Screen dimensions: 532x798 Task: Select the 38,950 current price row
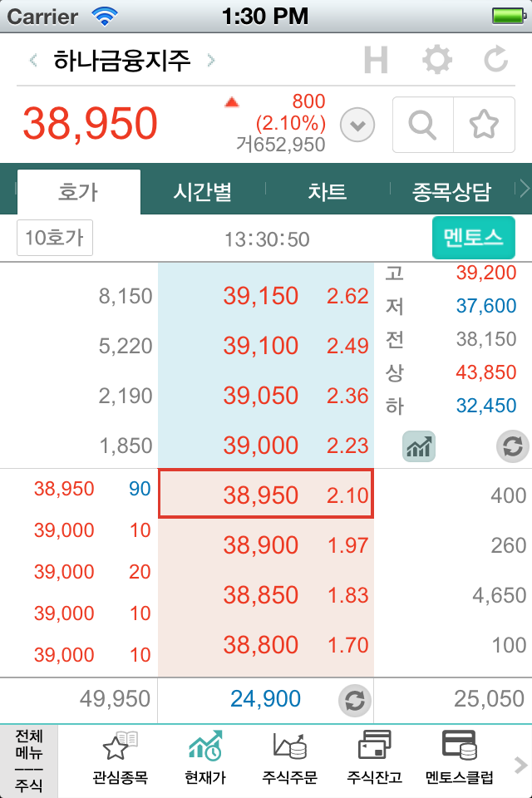tap(266, 495)
